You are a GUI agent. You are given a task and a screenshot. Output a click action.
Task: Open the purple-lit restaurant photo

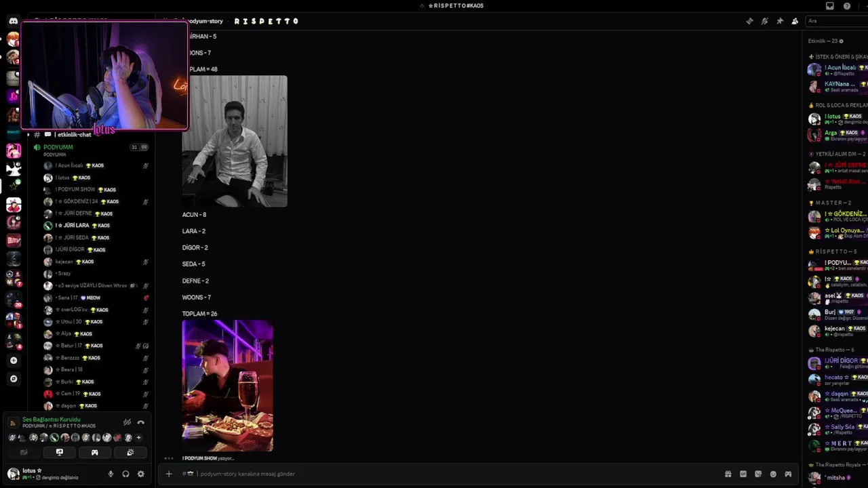(228, 386)
